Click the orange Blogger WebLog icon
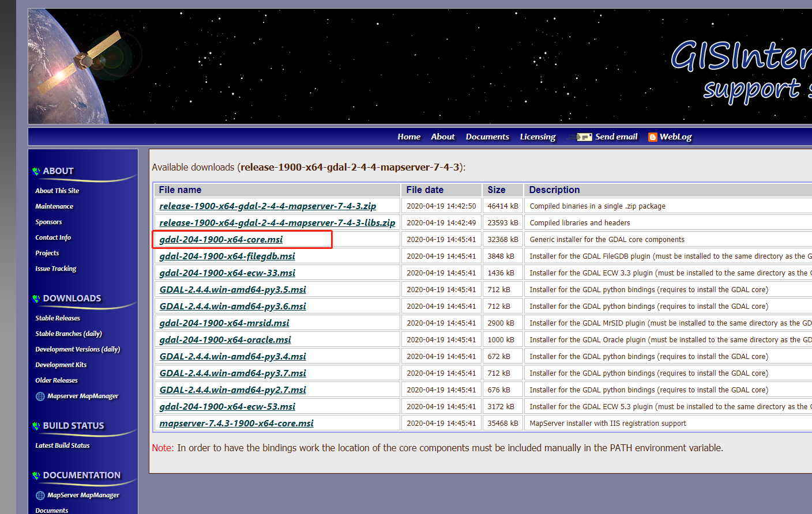This screenshot has height=514, width=812. tap(653, 137)
